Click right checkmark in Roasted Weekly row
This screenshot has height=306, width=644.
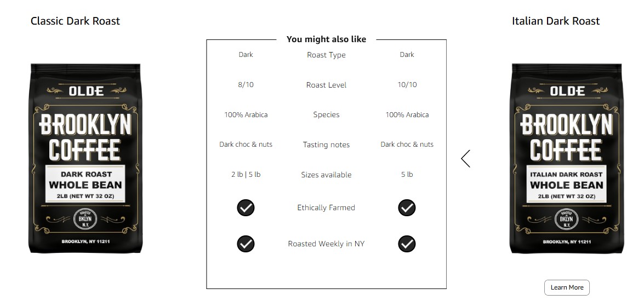coord(407,244)
